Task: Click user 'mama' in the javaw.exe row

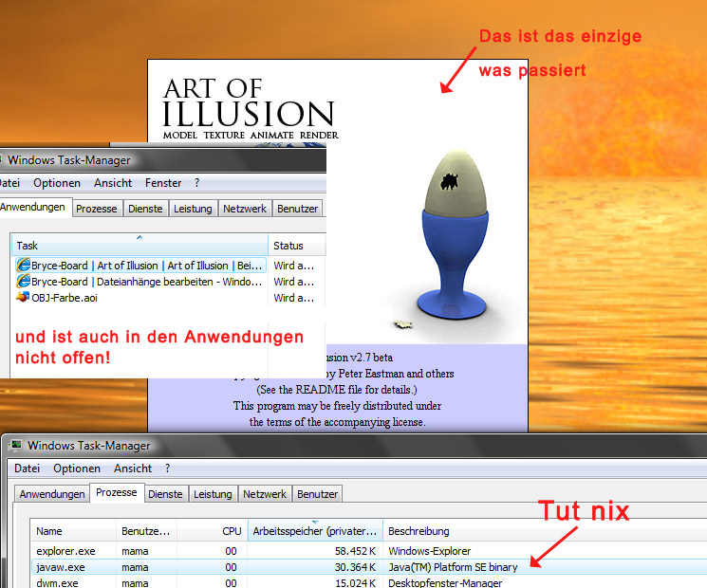Action: [135, 567]
